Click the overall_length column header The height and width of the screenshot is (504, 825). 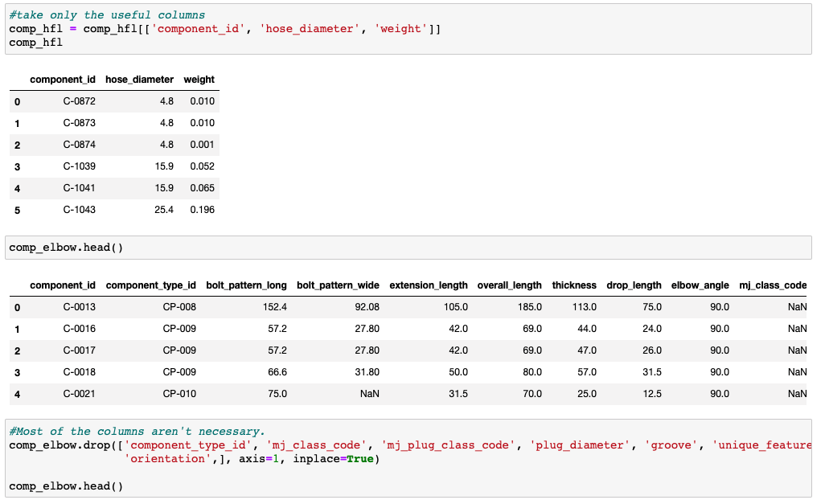pos(509,285)
